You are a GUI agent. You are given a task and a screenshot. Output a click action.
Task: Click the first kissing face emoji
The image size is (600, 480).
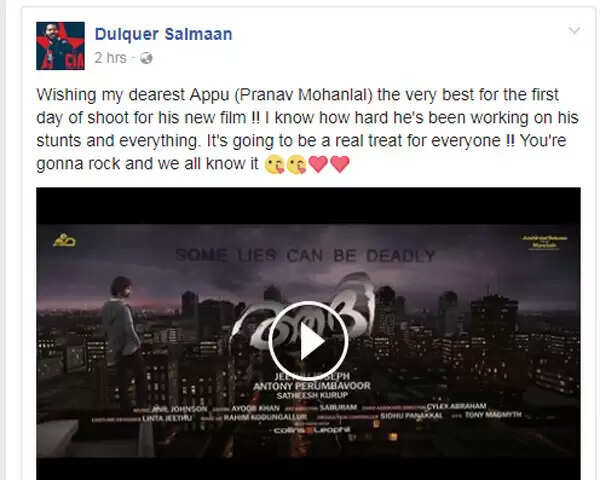coord(274,165)
